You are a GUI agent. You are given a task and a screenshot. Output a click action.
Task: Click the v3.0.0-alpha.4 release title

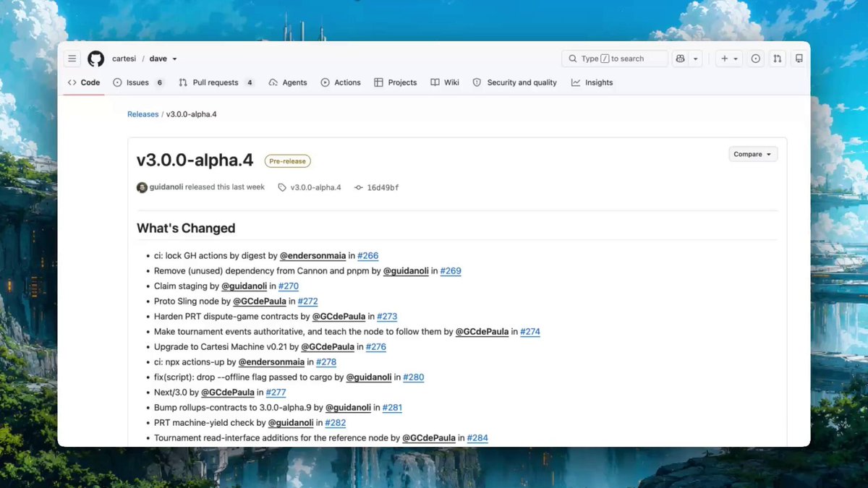point(195,160)
